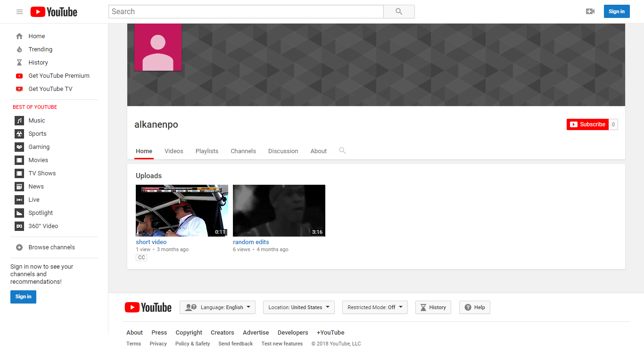644x361 pixels.
Task: Click the Gaming icon
Action: (x=19, y=147)
